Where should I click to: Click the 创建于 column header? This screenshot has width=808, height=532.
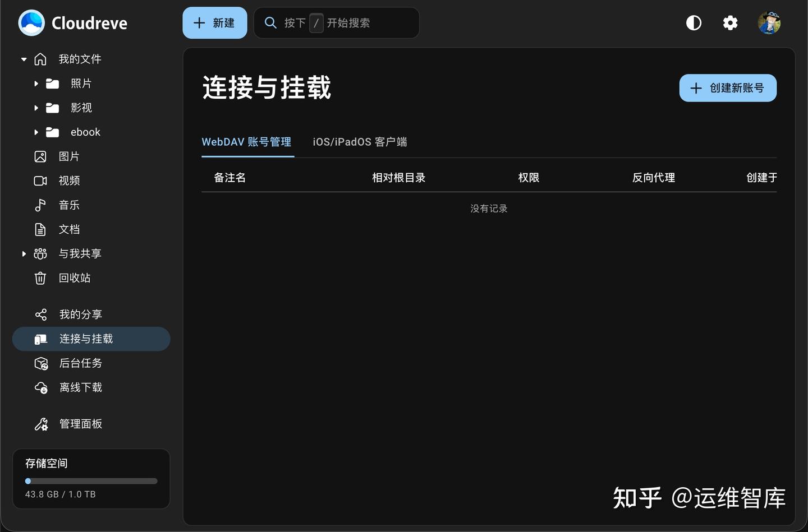[761, 178]
